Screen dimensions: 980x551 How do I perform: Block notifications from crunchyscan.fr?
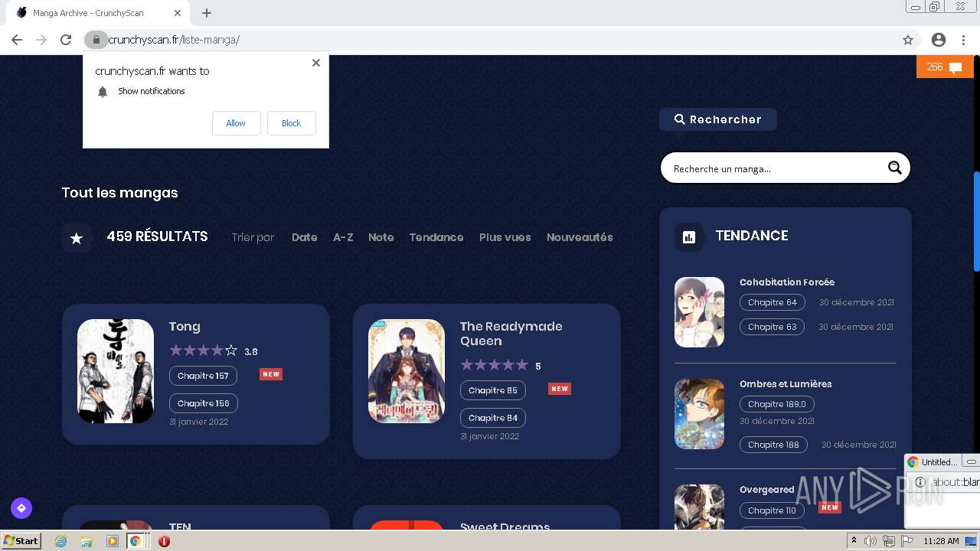click(291, 123)
